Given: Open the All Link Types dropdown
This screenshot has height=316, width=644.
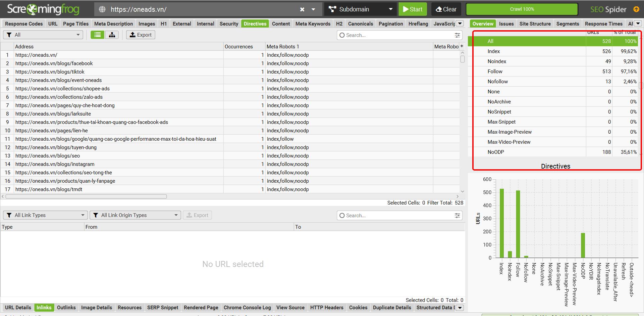Looking at the screenshot, I should tap(45, 215).
